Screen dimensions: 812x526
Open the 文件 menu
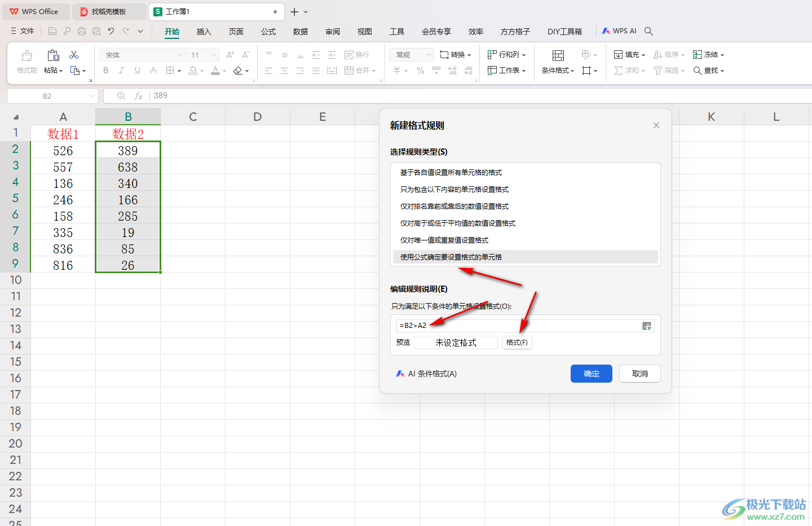coord(23,31)
